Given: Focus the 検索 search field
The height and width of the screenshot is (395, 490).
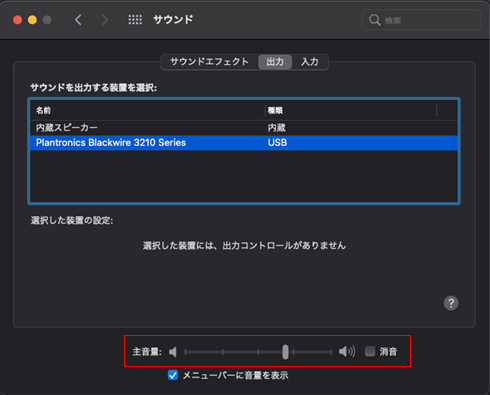Looking at the screenshot, I should [422, 20].
